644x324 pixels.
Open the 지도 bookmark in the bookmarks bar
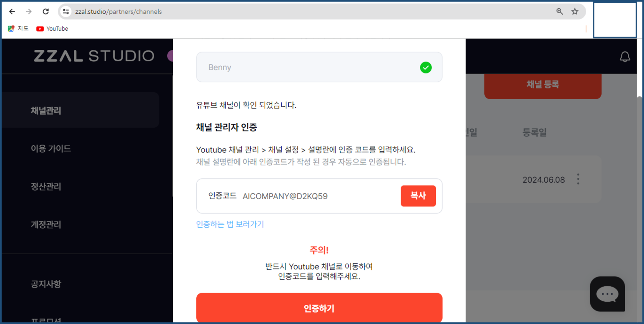[18, 28]
